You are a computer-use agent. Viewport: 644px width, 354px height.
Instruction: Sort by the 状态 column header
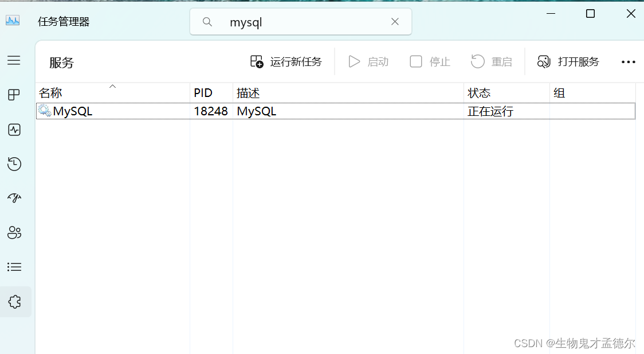pos(507,93)
